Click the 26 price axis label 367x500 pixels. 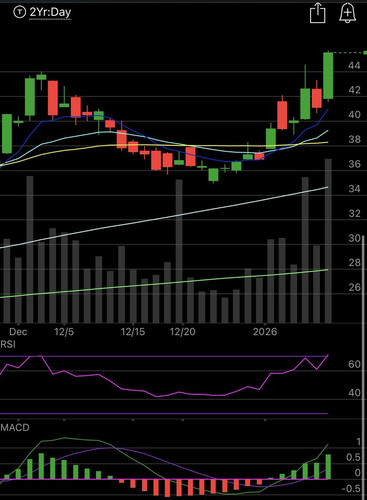[x=354, y=287]
